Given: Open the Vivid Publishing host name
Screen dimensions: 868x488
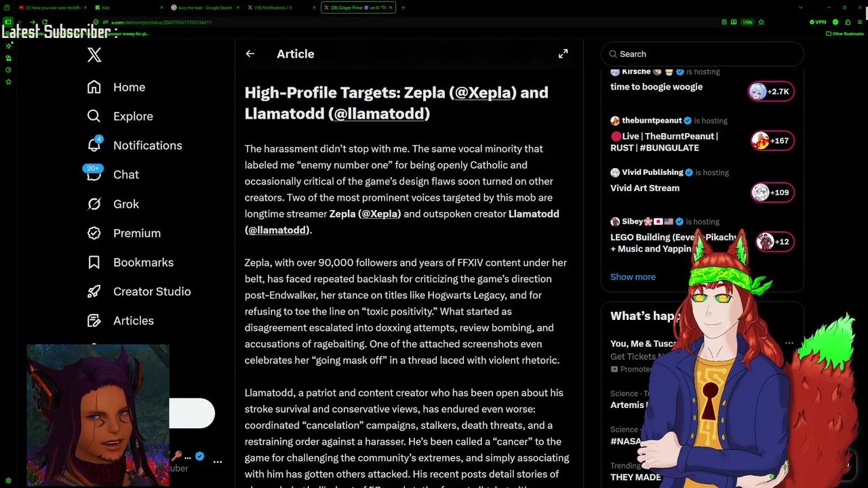Looking at the screenshot, I should (x=652, y=172).
